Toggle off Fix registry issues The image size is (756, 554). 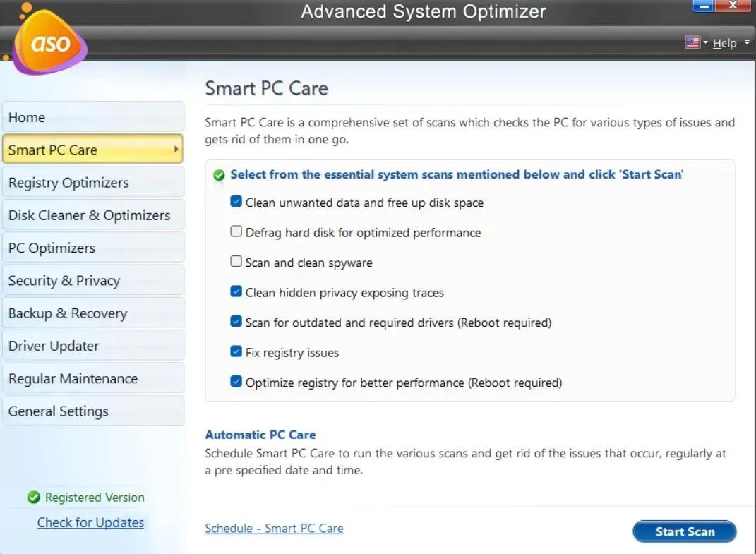(236, 351)
